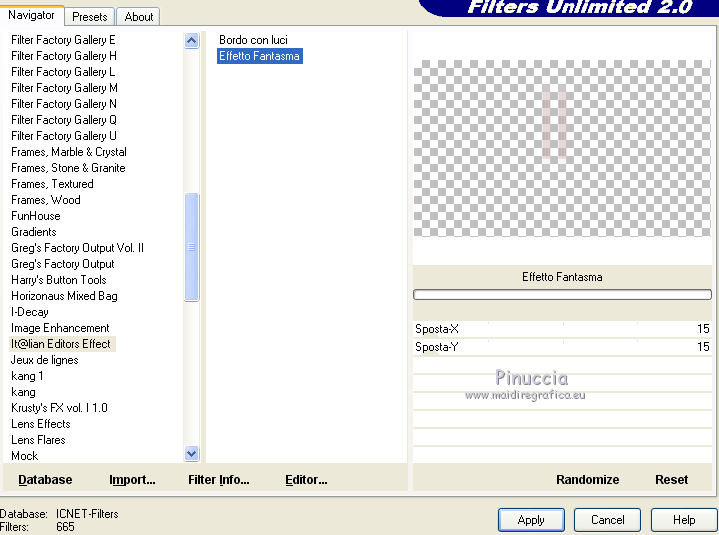Open the About tab
Image resolution: width=719 pixels, height=535 pixels.
click(138, 17)
